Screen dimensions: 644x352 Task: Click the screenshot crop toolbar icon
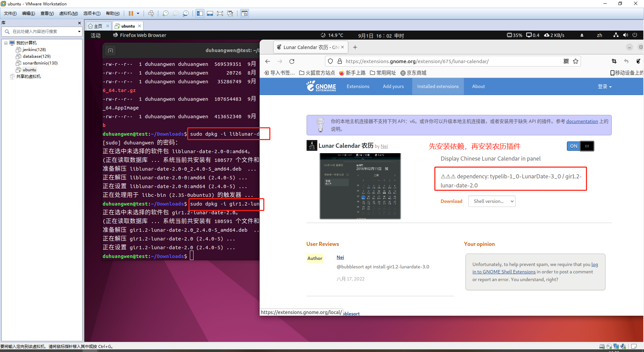pyautogui.click(x=614, y=61)
